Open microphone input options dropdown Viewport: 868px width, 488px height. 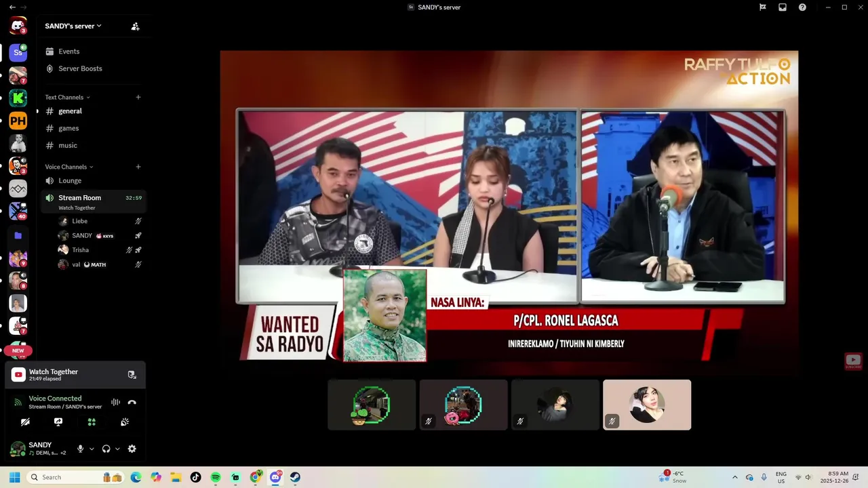coord(92,449)
